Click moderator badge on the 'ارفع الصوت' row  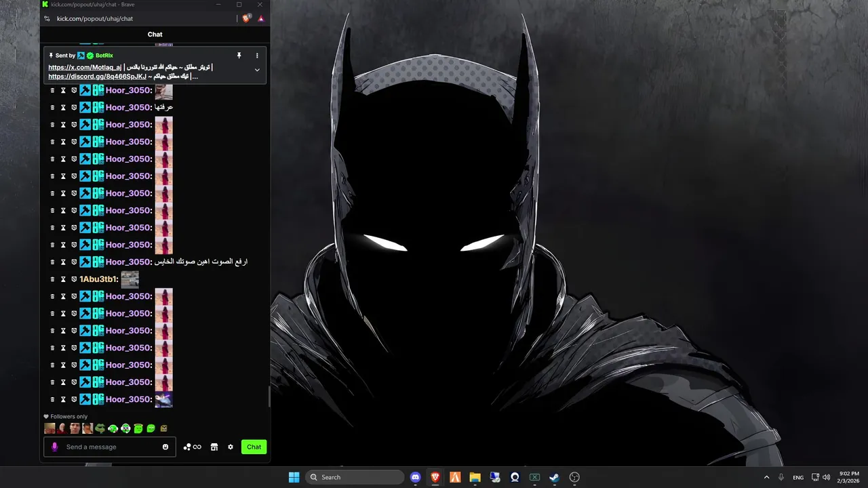tap(85, 262)
